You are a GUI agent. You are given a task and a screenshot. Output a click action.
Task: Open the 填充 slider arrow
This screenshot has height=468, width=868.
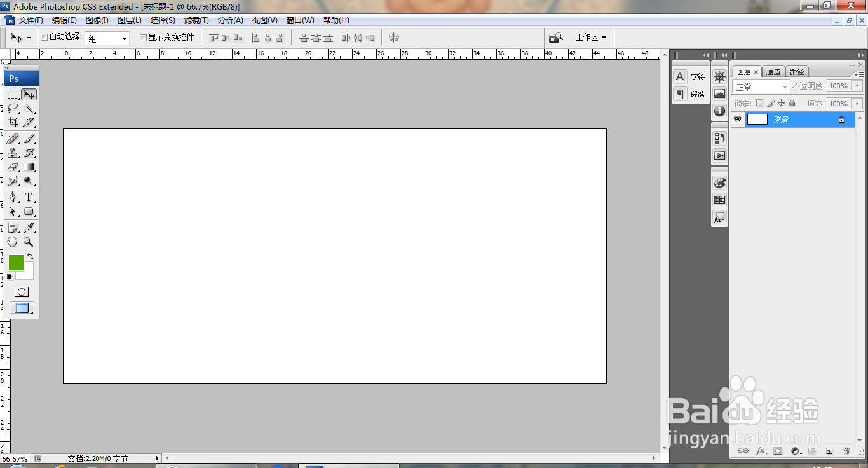[x=858, y=104]
